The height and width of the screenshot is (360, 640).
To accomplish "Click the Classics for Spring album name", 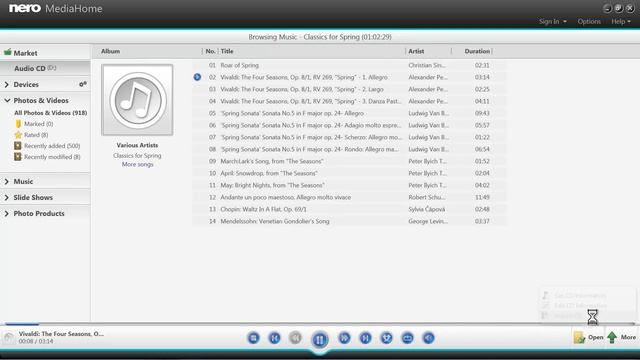I will (x=137, y=156).
